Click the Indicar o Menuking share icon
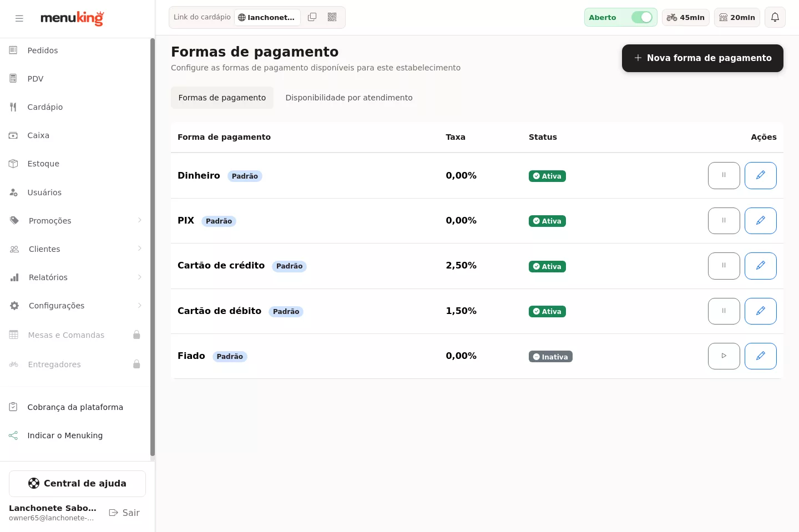799x532 pixels. [13, 435]
